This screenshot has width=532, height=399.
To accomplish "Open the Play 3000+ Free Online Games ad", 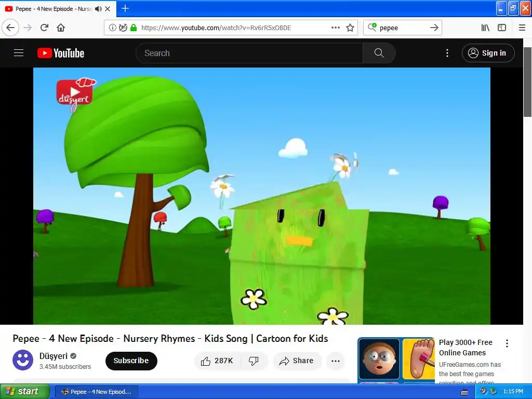I will (x=465, y=348).
